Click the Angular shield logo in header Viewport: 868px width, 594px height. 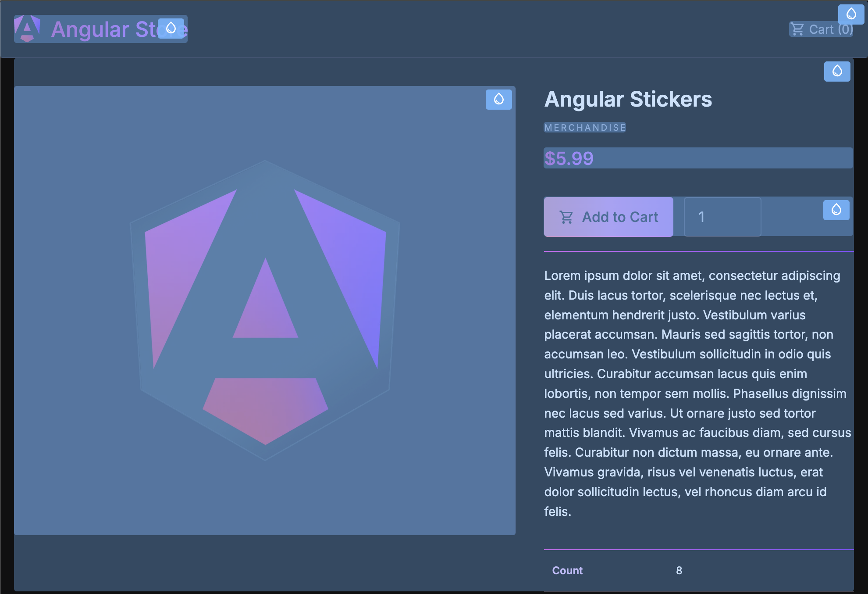click(x=27, y=29)
